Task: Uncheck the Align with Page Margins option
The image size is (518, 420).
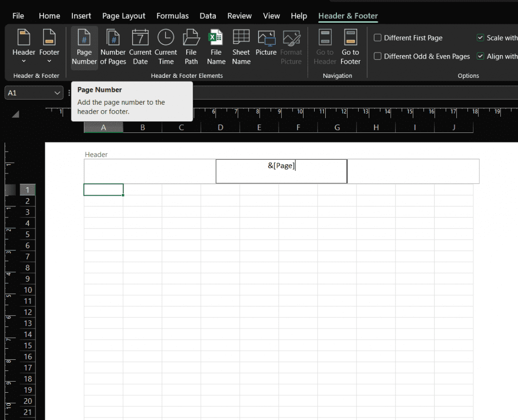Action: tap(480, 56)
